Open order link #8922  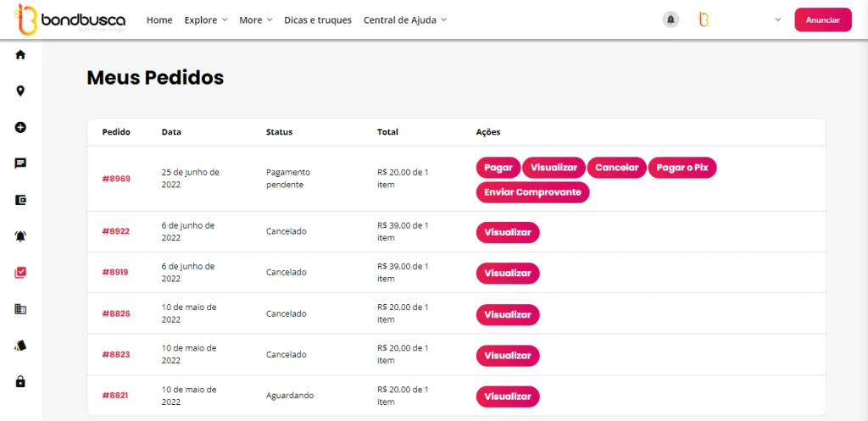116,231
